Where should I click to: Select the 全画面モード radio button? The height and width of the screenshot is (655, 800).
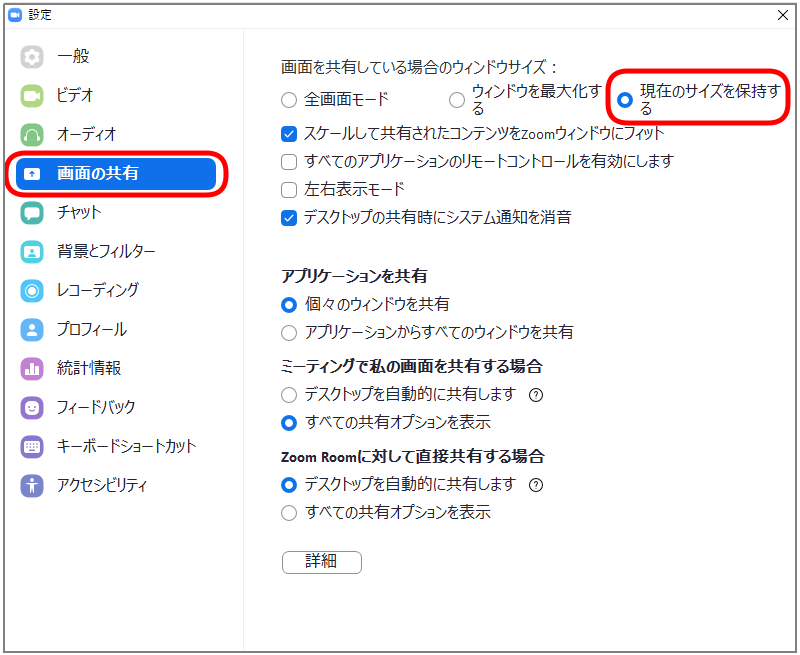286,100
